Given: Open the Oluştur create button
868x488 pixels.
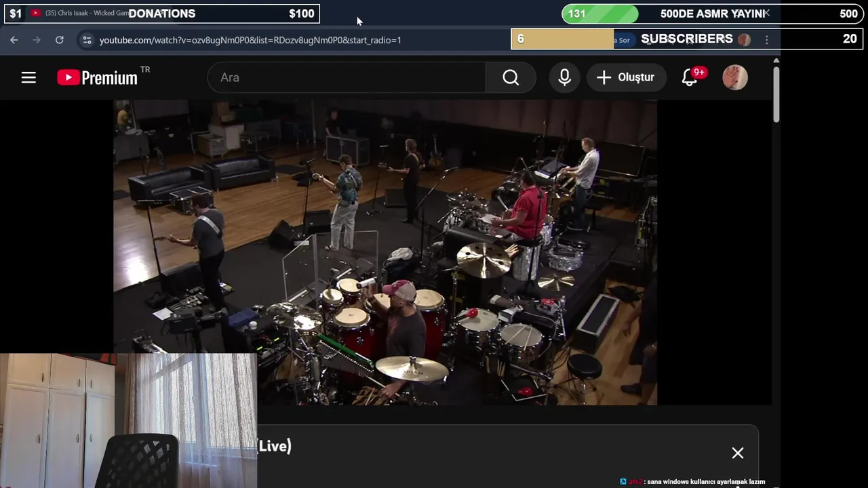Looking at the screenshot, I should (625, 77).
